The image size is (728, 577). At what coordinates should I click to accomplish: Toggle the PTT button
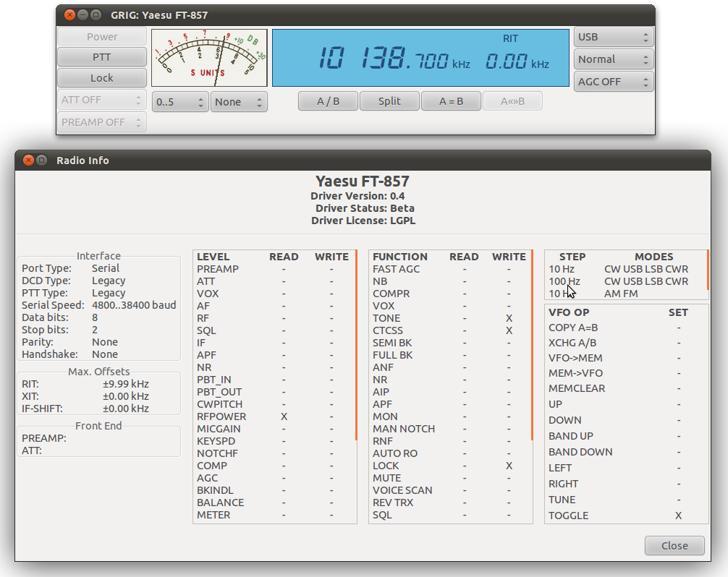point(102,57)
